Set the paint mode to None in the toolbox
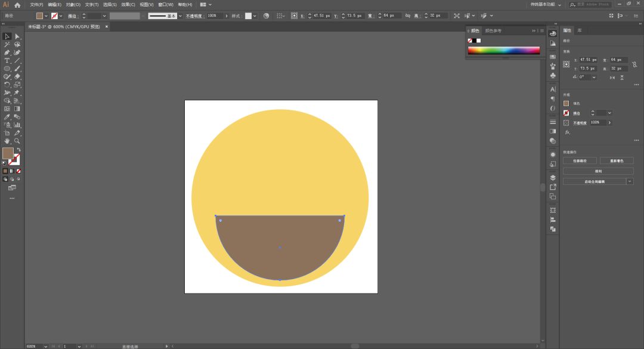Image resolution: width=644 pixels, height=349 pixels. (17, 171)
